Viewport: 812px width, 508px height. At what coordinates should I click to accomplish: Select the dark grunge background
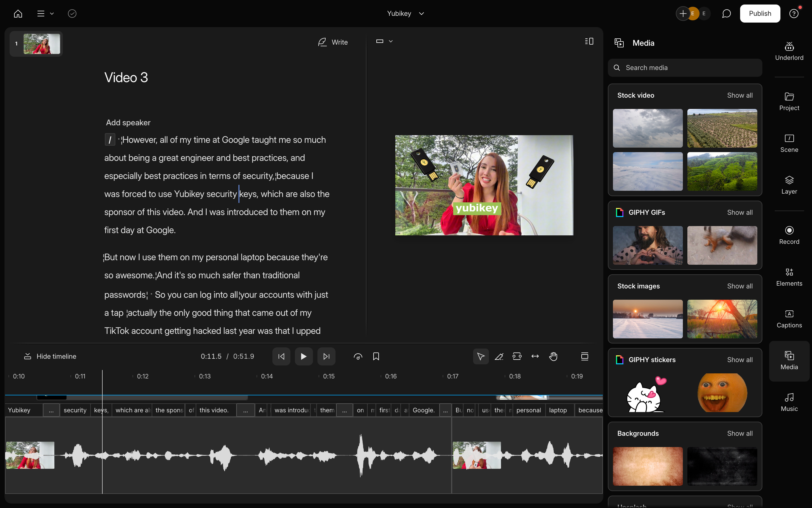pos(722,466)
